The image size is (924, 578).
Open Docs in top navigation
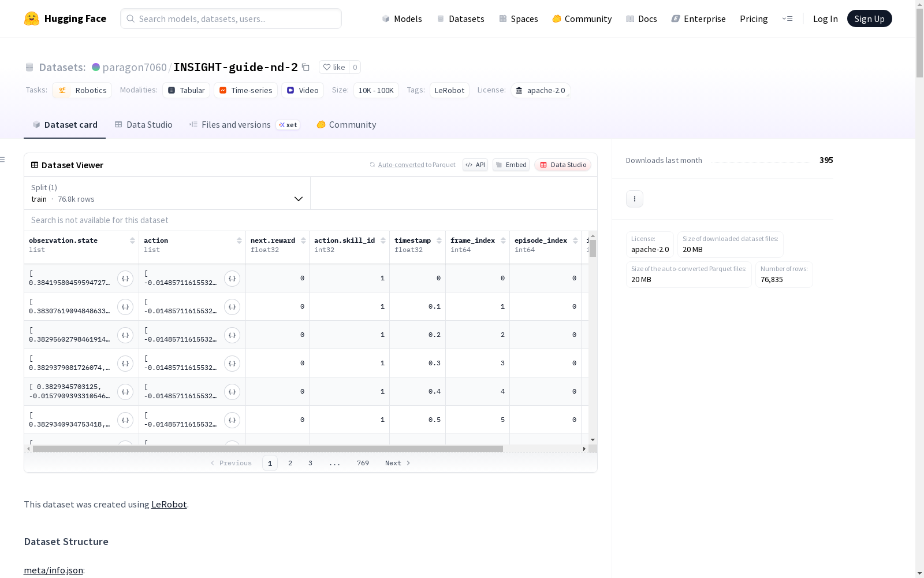pos(641,19)
